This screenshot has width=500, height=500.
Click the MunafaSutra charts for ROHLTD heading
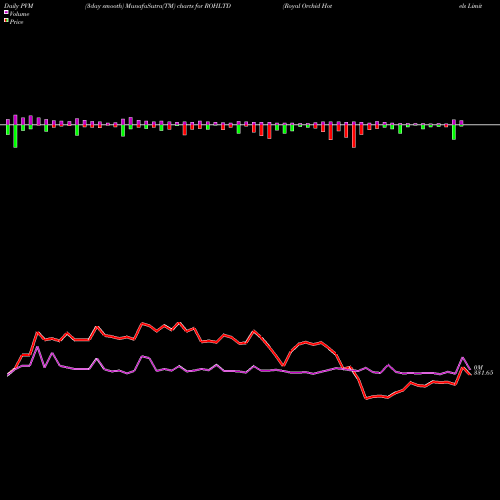coord(158,6)
